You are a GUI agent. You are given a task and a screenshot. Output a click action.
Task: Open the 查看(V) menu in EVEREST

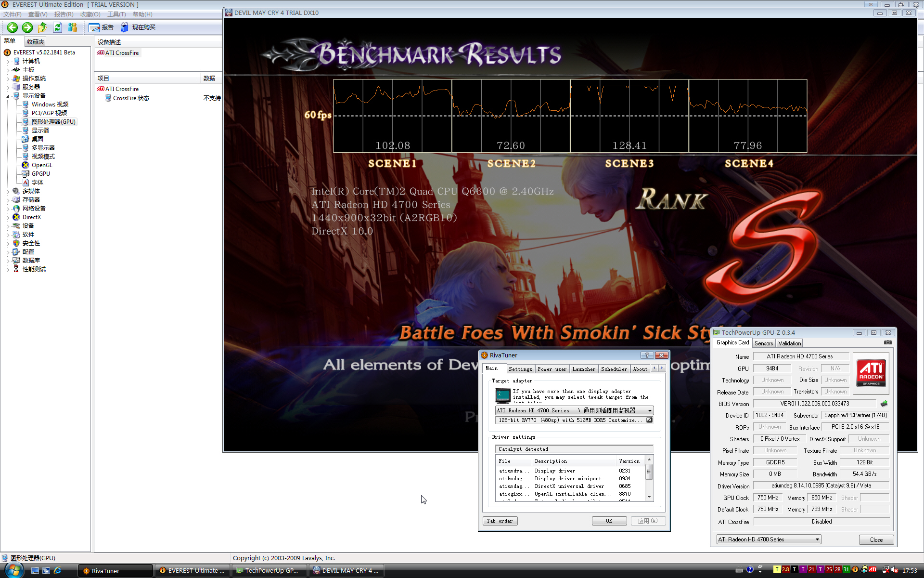38,14
